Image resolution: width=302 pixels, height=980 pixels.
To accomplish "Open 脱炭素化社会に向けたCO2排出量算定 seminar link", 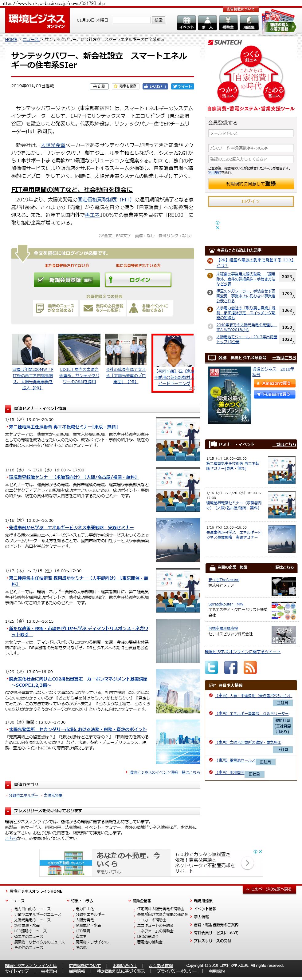I will (x=78, y=682).
